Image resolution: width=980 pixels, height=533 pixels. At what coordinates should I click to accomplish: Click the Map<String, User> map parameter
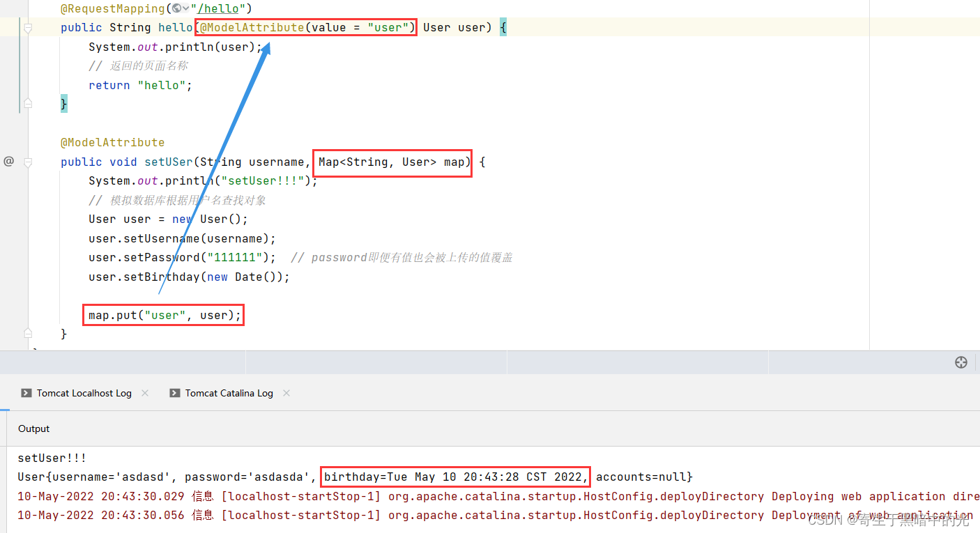pyautogui.click(x=392, y=162)
